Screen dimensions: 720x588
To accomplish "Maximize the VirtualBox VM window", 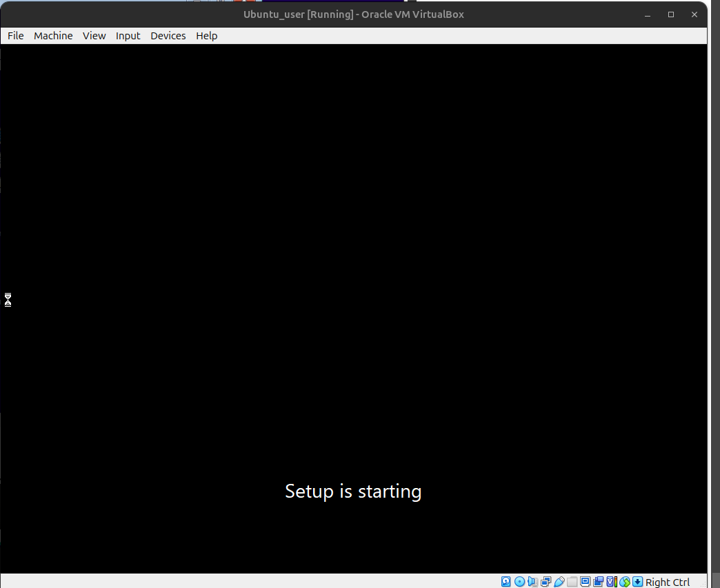I will click(x=671, y=14).
